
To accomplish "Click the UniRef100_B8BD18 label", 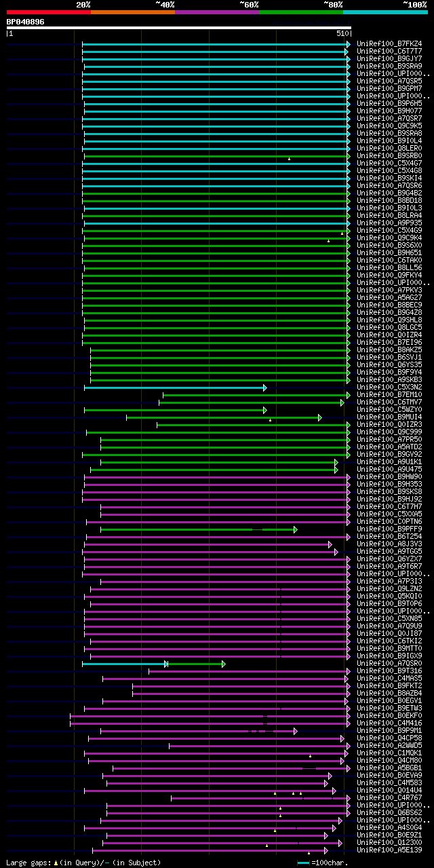I will pos(389,200).
